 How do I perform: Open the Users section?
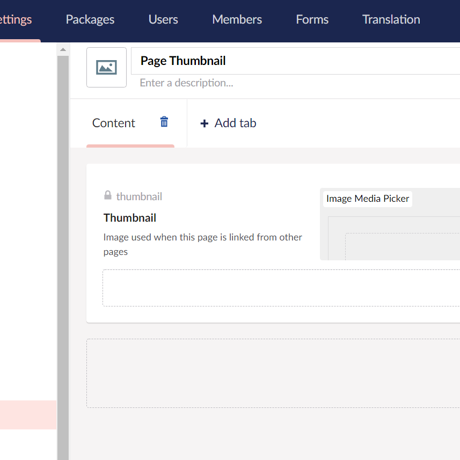(x=163, y=20)
